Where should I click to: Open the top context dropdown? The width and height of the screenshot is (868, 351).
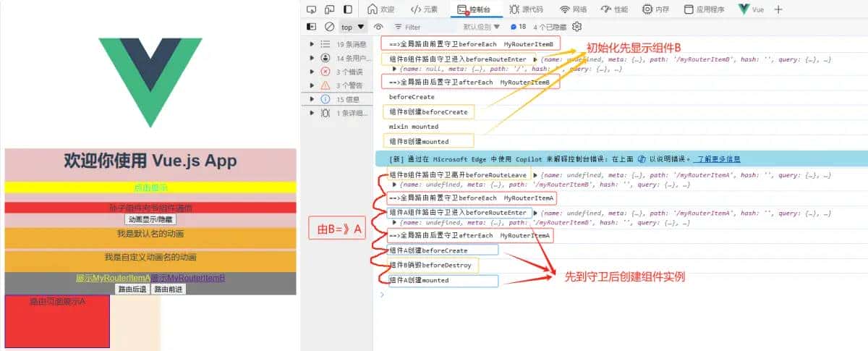tap(353, 27)
